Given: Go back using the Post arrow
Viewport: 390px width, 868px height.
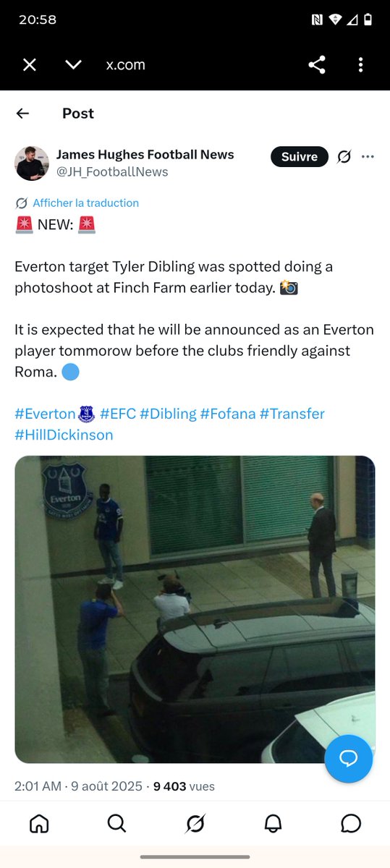Looking at the screenshot, I should click(x=22, y=114).
